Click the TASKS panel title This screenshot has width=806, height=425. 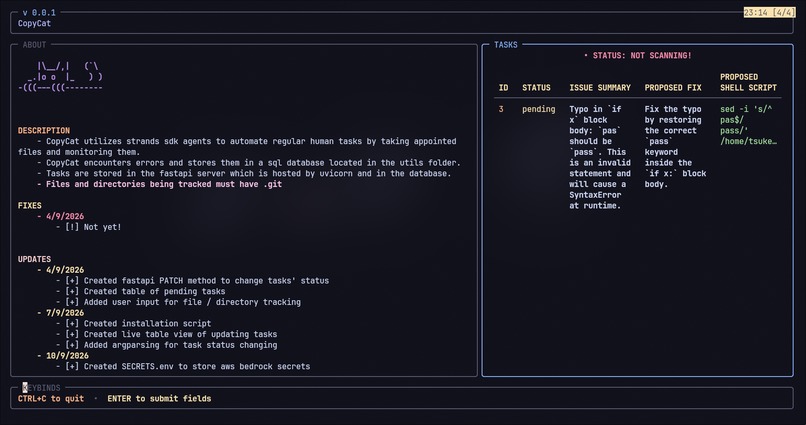506,45
